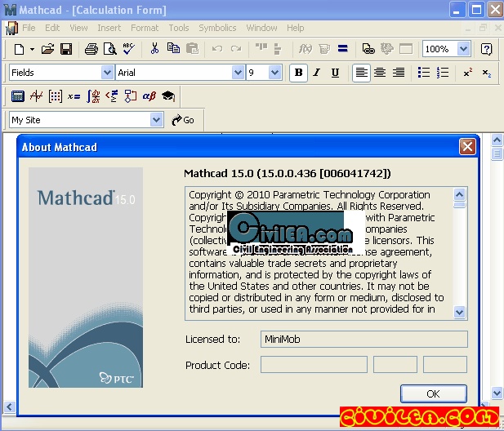Open the New worksheet template arrow
Screen dimensions: 504x431
point(32,49)
